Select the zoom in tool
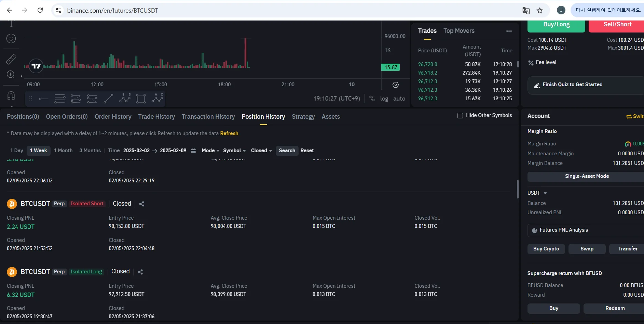 point(11,75)
